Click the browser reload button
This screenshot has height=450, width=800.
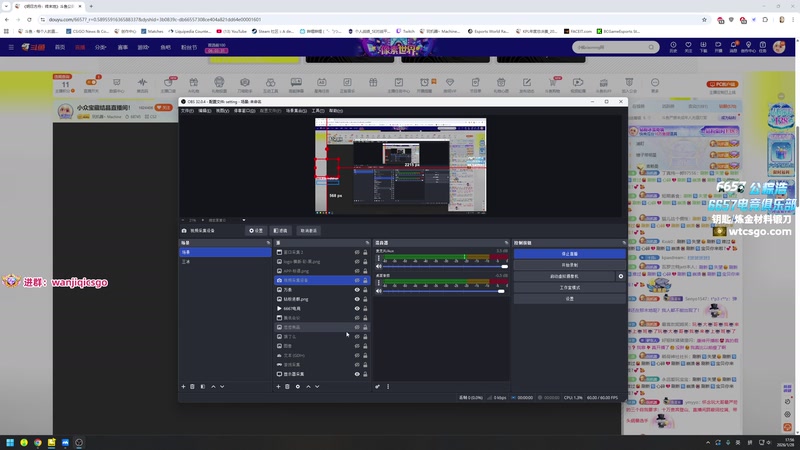[29, 19]
